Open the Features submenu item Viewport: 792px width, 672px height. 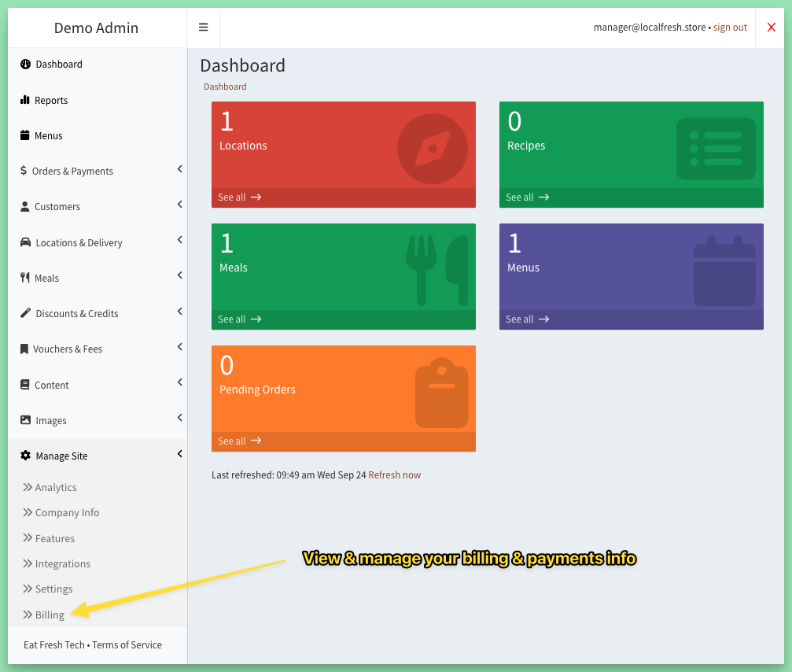coord(49,538)
